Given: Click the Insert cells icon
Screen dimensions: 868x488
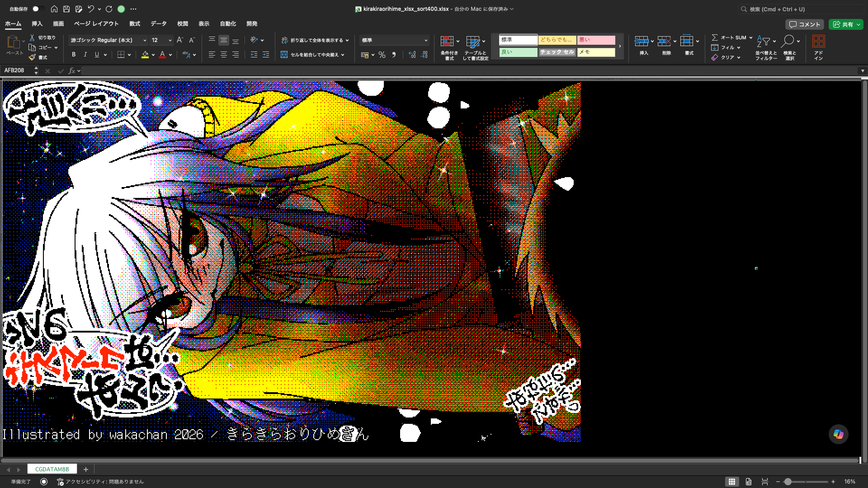Looking at the screenshot, I should [x=642, y=41].
